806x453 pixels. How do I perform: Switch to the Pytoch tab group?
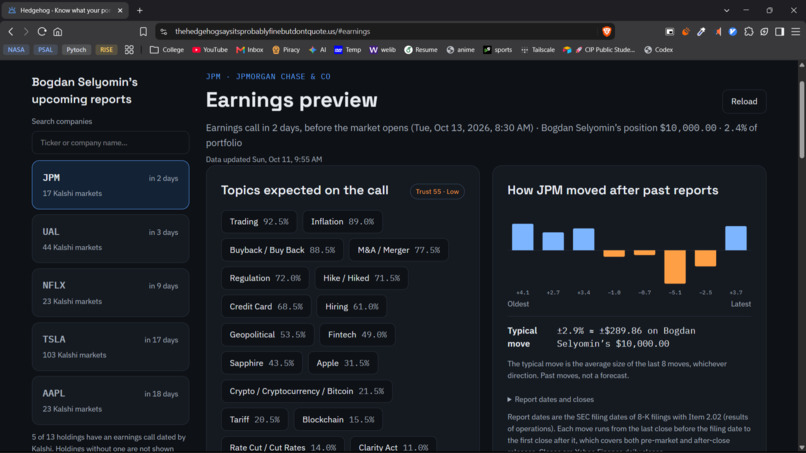(76, 50)
